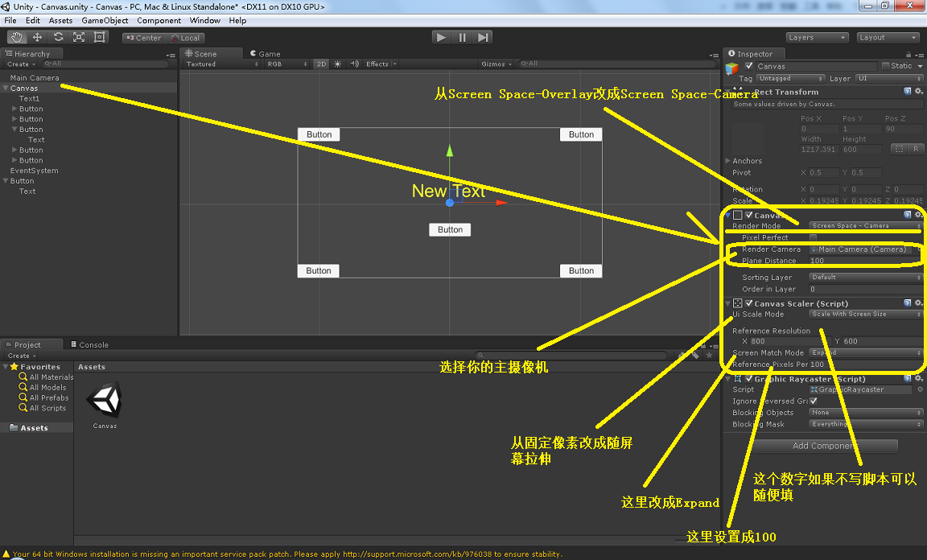This screenshot has width=927, height=560.
Task: Open Script object picker circle
Action: pos(920,389)
